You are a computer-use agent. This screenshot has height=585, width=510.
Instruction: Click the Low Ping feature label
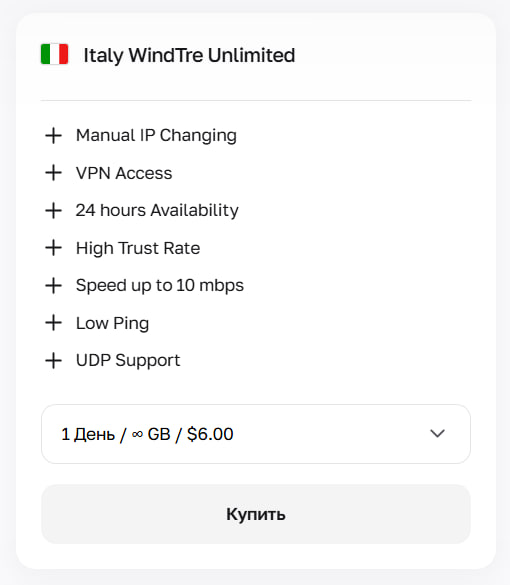click(112, 323)
